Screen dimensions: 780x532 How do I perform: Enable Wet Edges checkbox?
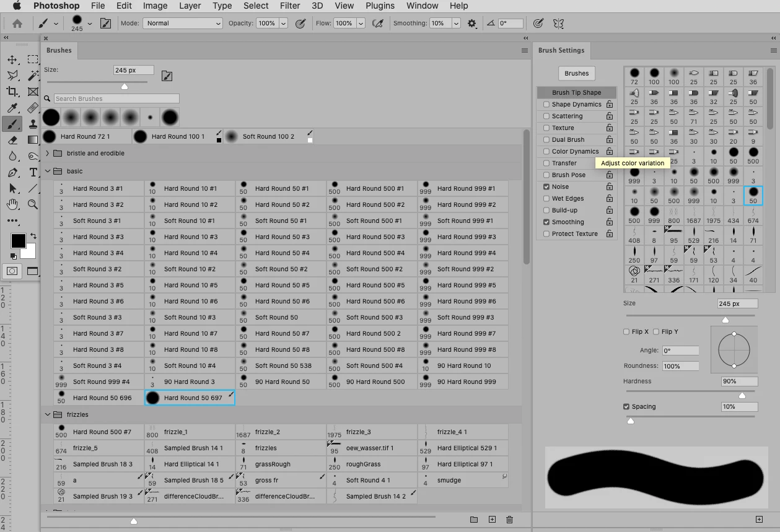(x=546, y=198)
